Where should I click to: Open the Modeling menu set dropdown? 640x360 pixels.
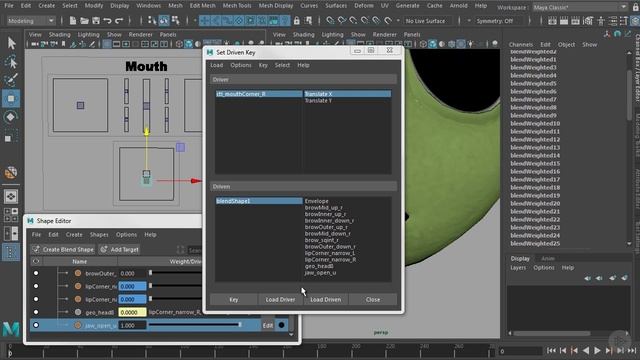30,20
